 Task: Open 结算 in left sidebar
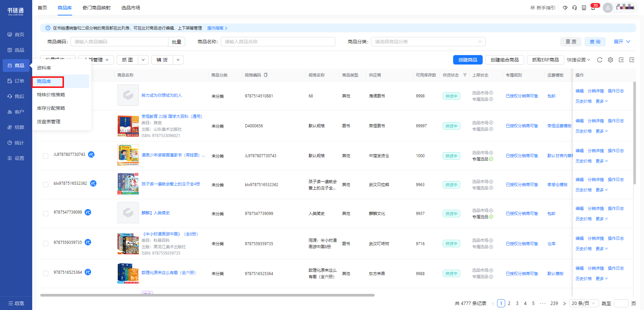pyautogui.click(x=16, y=127)
